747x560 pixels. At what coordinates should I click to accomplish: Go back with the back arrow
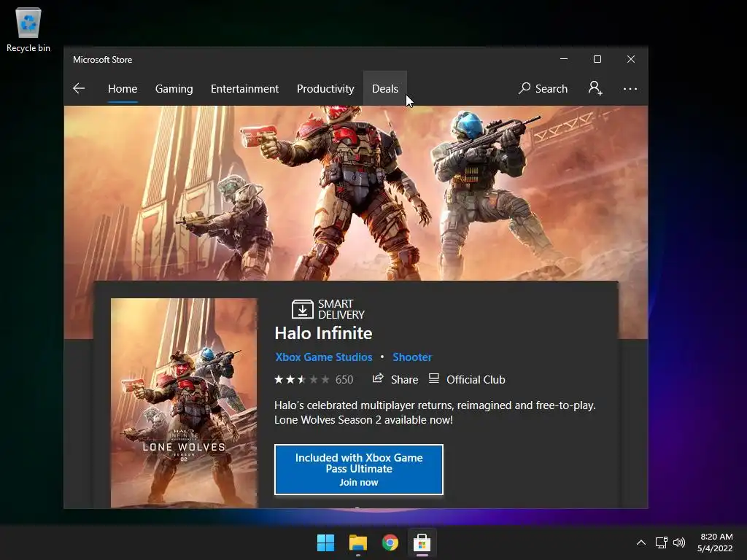tap(79, 88)
